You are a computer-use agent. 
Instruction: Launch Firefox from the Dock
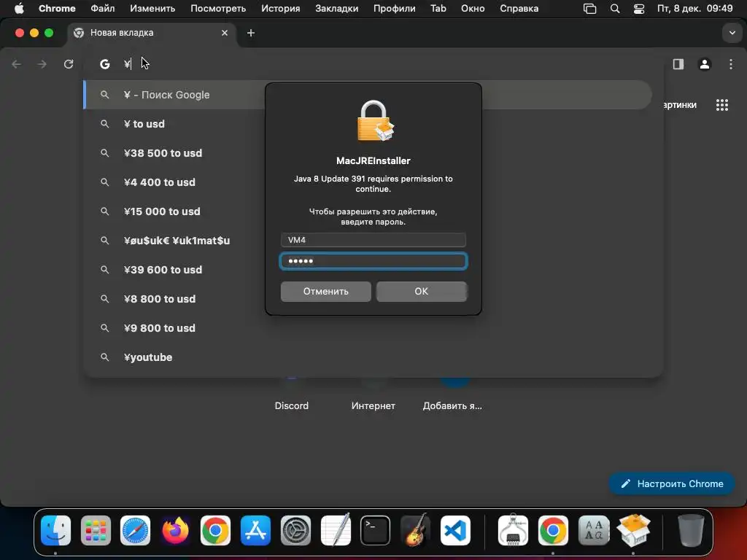tap(175, 531)
